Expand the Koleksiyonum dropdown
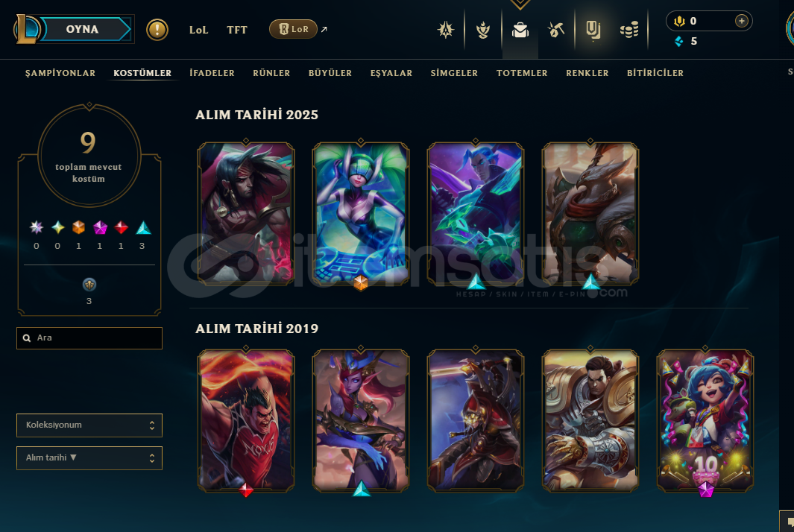The height and width of the screenshot is (532, 794). click(x=89, y=425)
